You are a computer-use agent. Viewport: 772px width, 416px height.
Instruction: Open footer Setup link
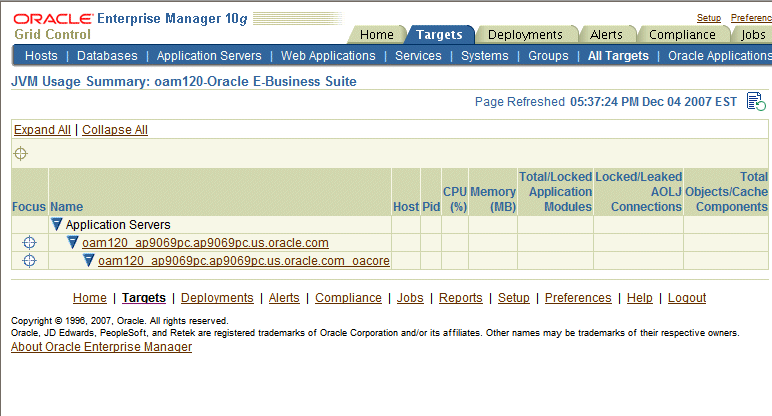(x=514, y=298)
